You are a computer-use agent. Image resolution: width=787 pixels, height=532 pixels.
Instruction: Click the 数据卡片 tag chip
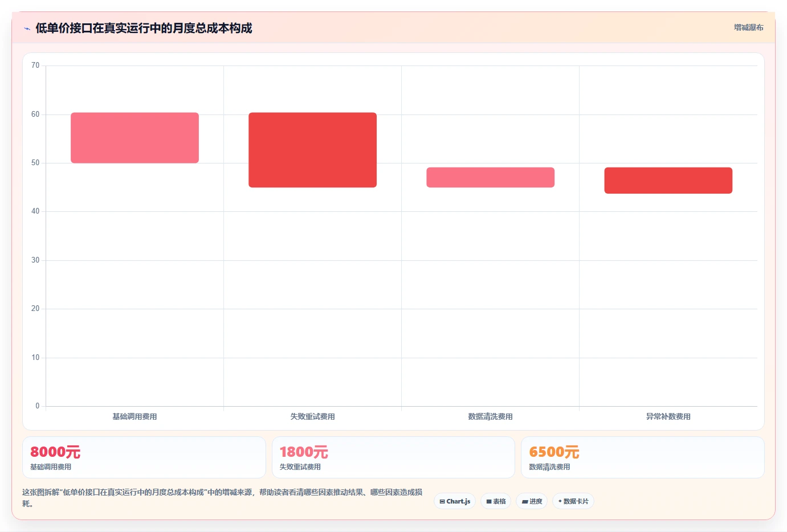click(x=573, y=501)
